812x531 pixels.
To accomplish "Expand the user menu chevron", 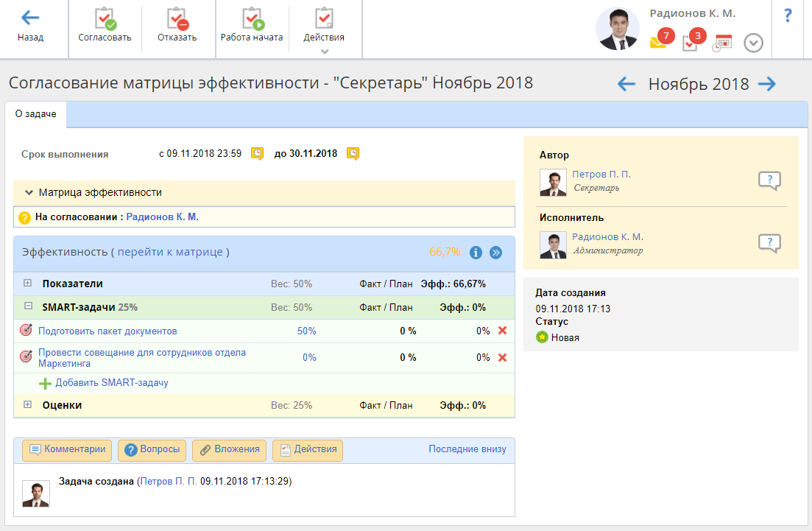I will point(753,43).
